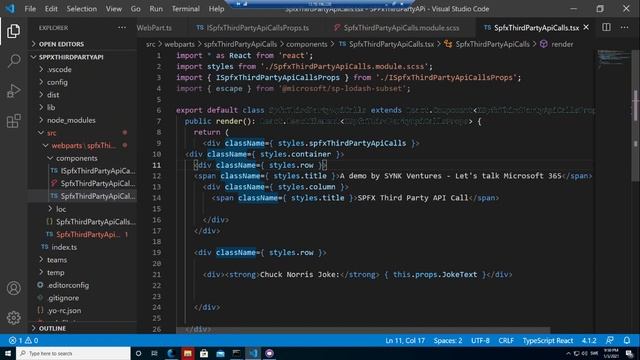Open the Go menu
The width and height of the screenshot is (640, 360).
136,9
